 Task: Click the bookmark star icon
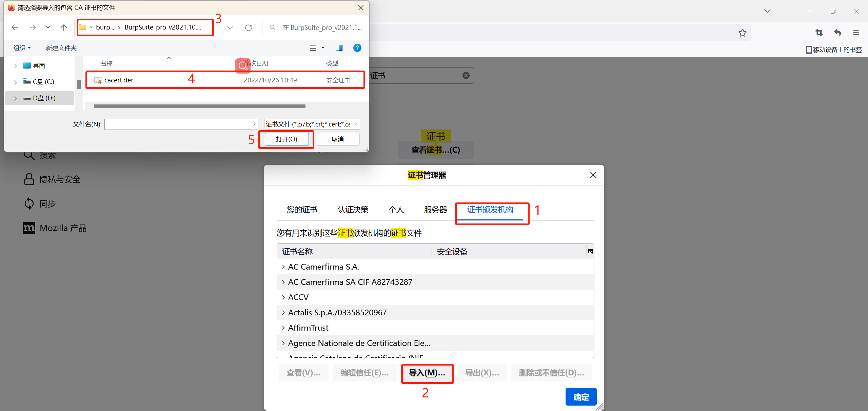743,33
